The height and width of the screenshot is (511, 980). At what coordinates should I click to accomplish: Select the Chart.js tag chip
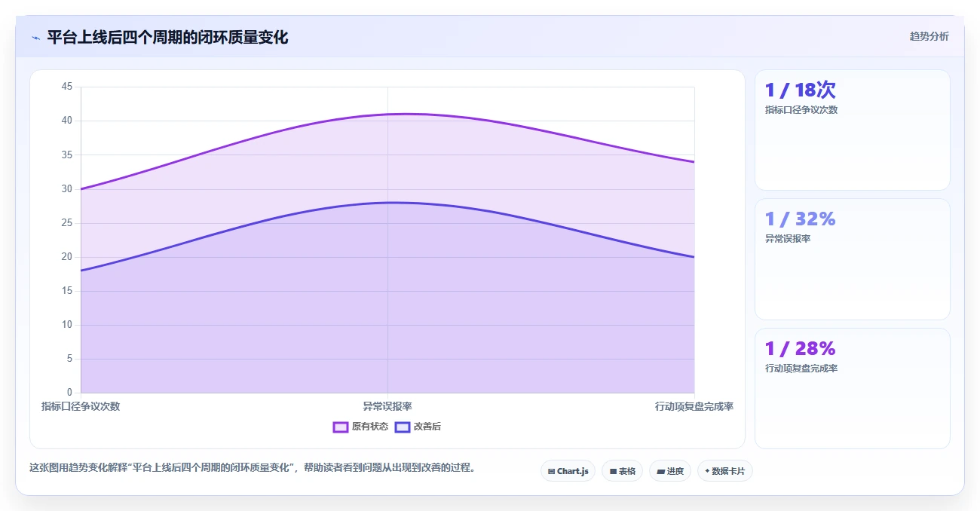pos(568,471)
